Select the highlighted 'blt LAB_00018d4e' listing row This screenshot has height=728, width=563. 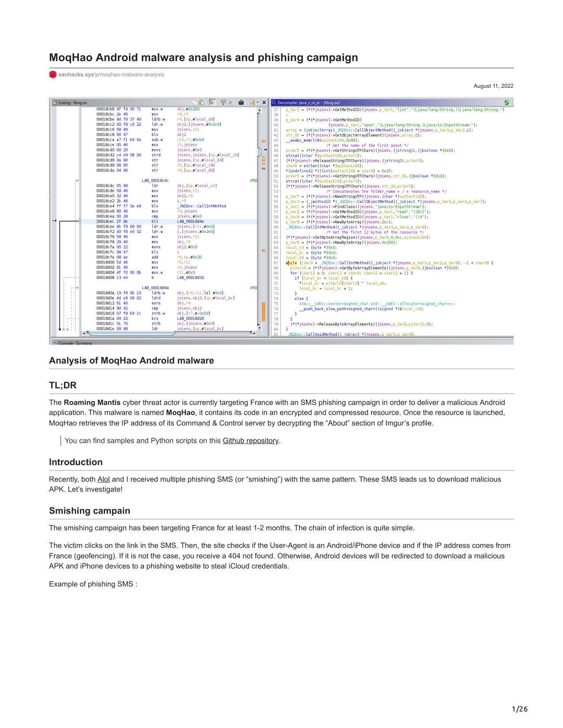click(x=169, y=221)
